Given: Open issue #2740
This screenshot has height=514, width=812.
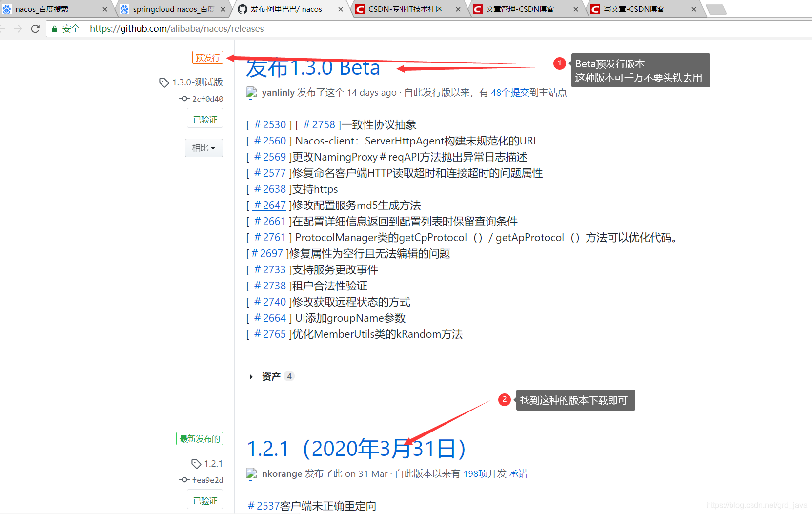Looking at the screenshot, I should tap(270, 302).
